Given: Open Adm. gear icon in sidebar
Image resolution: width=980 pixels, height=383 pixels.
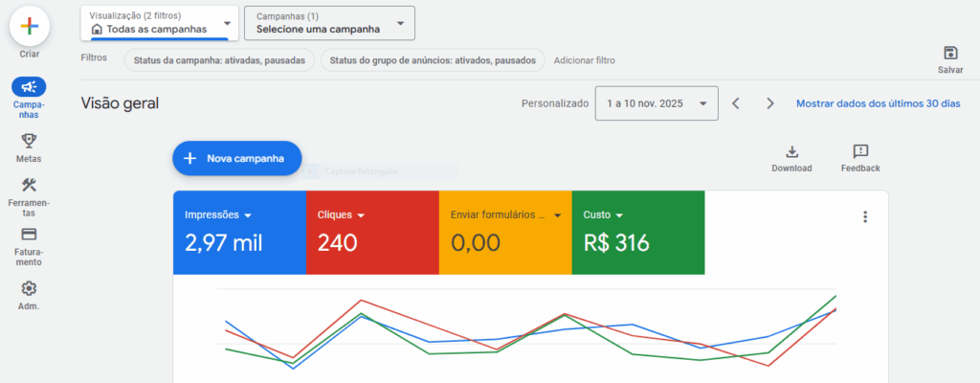Looking at the screenshot, I should pos(29,288).
